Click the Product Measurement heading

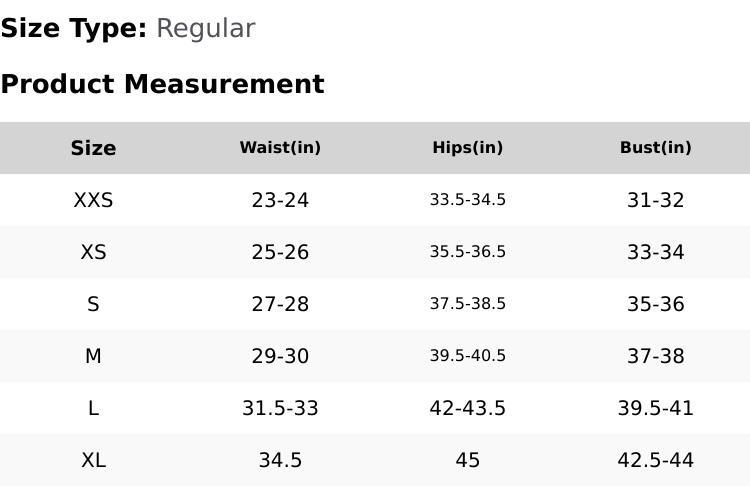(162, 84)
